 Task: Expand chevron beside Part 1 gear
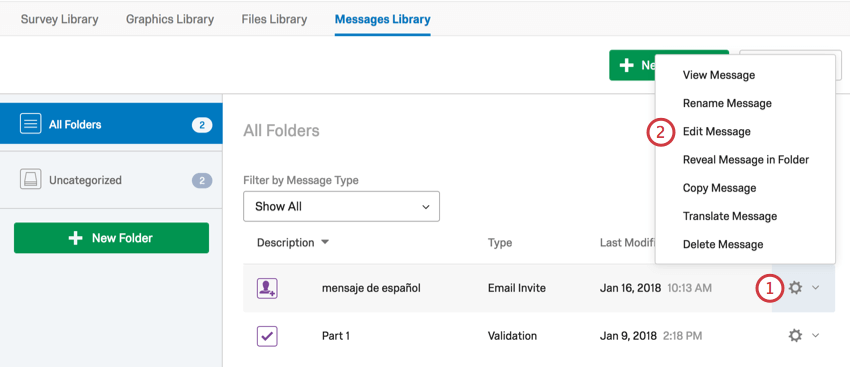815,336
